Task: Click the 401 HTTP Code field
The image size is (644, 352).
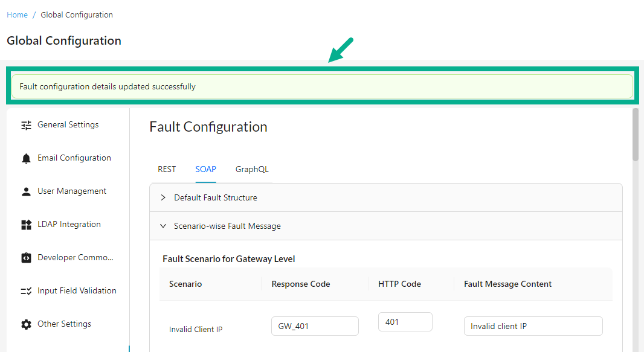Action: [405, 322]
